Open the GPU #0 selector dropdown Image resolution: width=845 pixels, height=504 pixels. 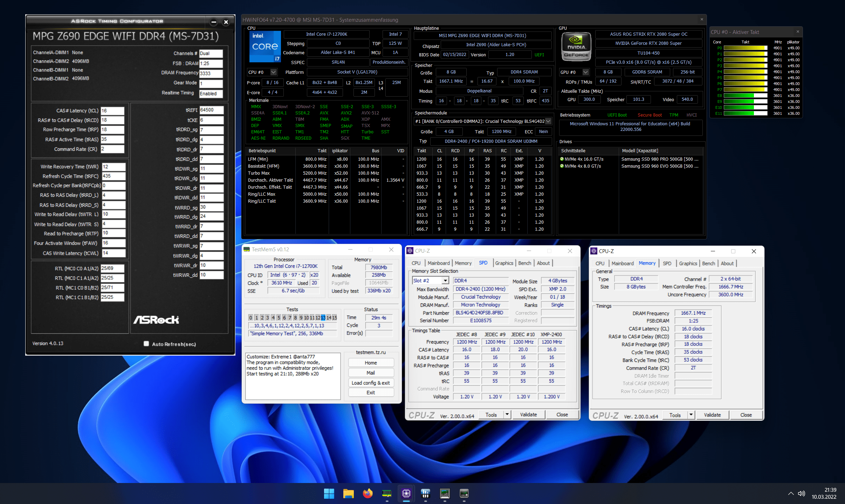[585, 72]
